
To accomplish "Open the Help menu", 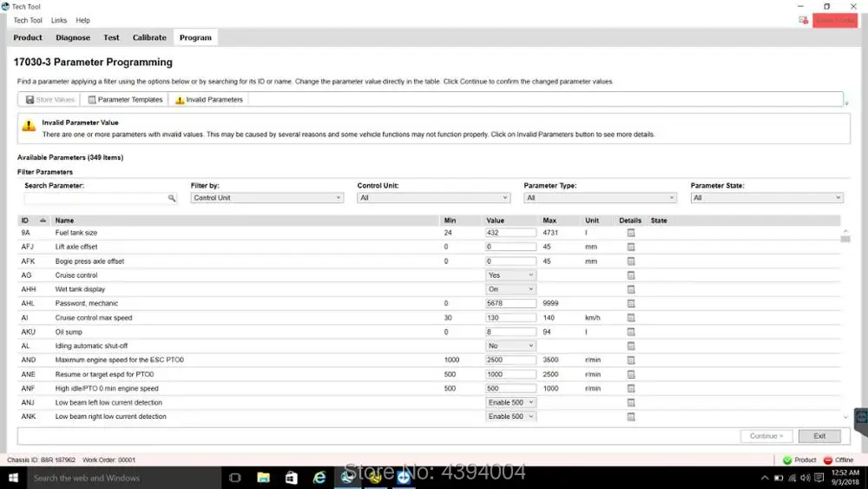I will tap(83, 21).
